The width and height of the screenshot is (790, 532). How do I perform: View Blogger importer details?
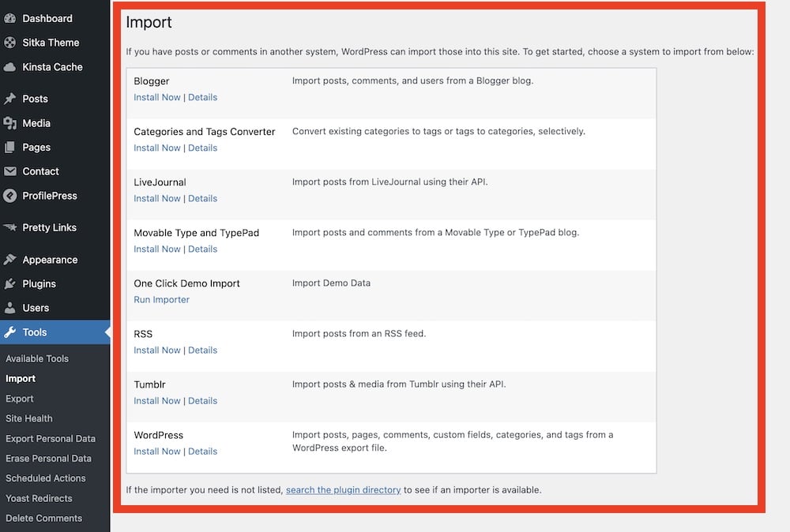[x=202, y=97]
